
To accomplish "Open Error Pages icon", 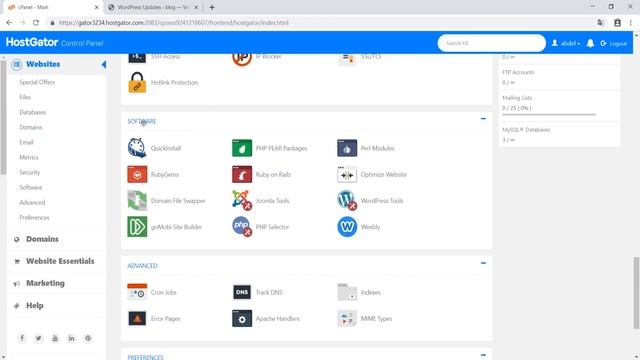I will (x=137, y=318).
